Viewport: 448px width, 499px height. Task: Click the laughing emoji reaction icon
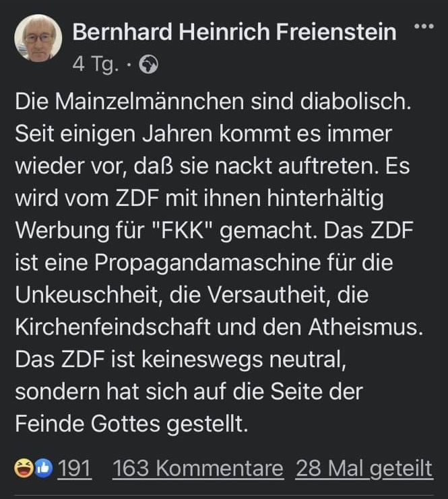pyautogui.click(x=24, y=468)
